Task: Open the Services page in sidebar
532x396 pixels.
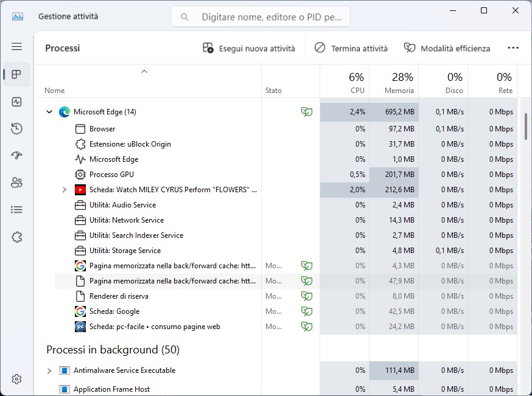Action: pos(16,236)
